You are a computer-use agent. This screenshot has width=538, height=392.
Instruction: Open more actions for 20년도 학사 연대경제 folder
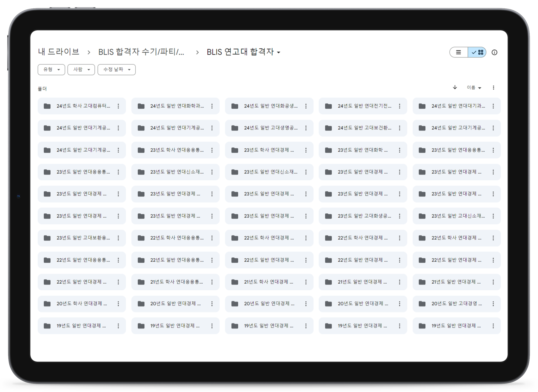[x=118, y=304]
